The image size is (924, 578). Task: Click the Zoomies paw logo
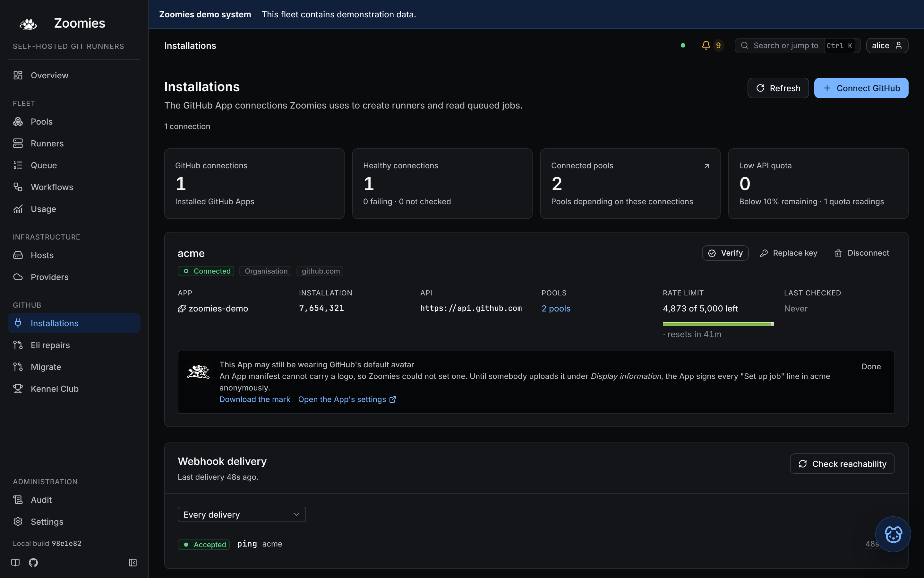pyautogui.click(x=28, y=24)
